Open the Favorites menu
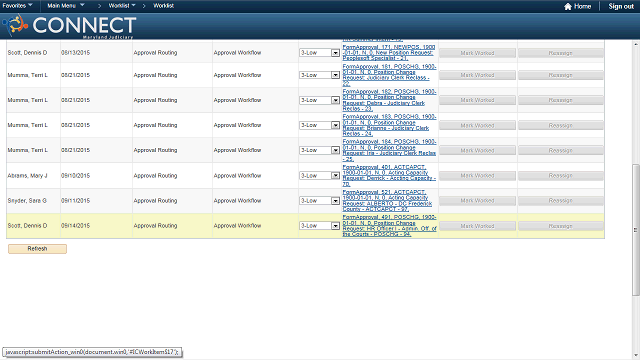This screenshot has width=640, height=360. point(17,6)
